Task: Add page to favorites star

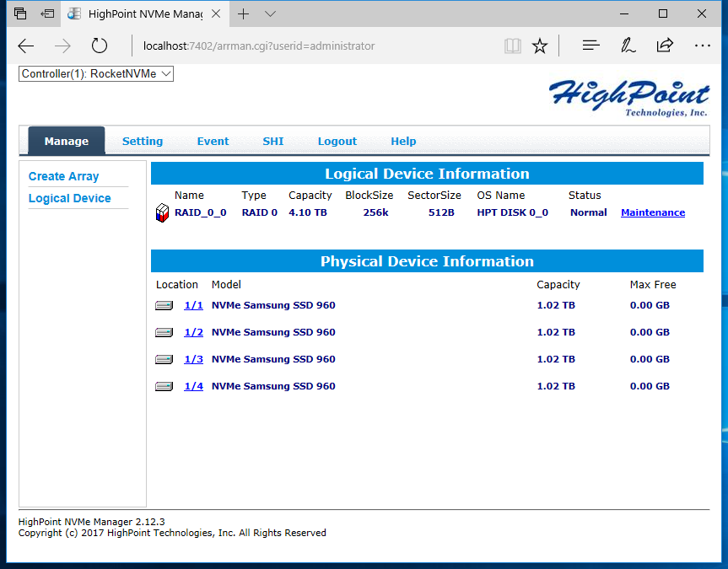Action: click(x=540, y=46)
